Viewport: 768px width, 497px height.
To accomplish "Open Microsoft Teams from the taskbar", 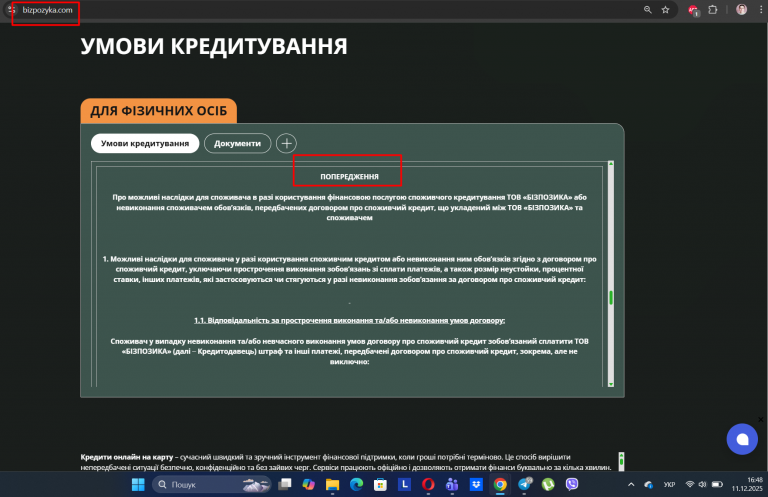I will click(452, 485).
